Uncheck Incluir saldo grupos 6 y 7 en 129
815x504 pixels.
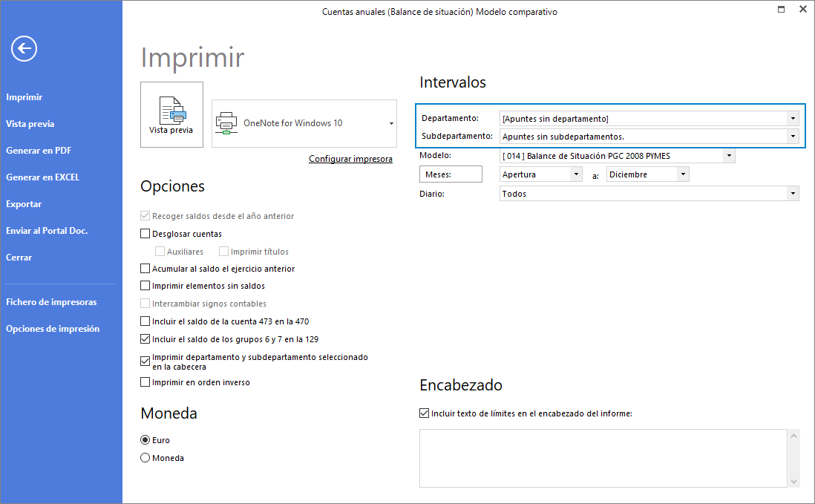145,339
